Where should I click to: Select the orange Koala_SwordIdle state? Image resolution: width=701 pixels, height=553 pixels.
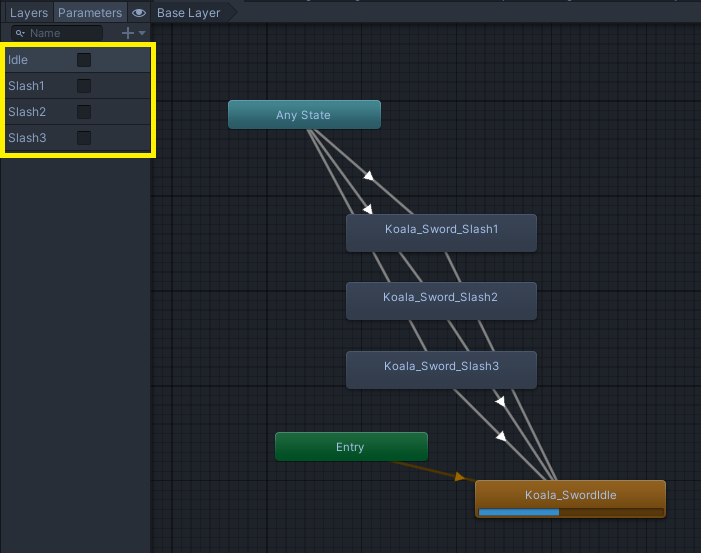click(569, 494)
